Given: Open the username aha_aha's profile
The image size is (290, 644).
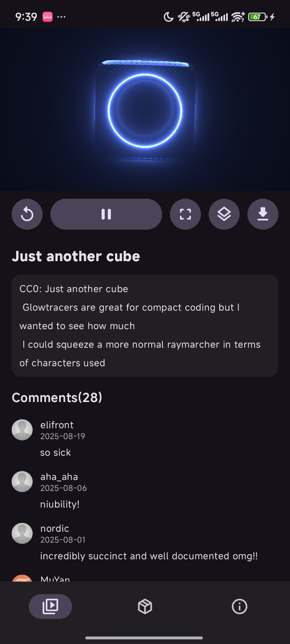Looking at the screenshot, I should [59, 477].
